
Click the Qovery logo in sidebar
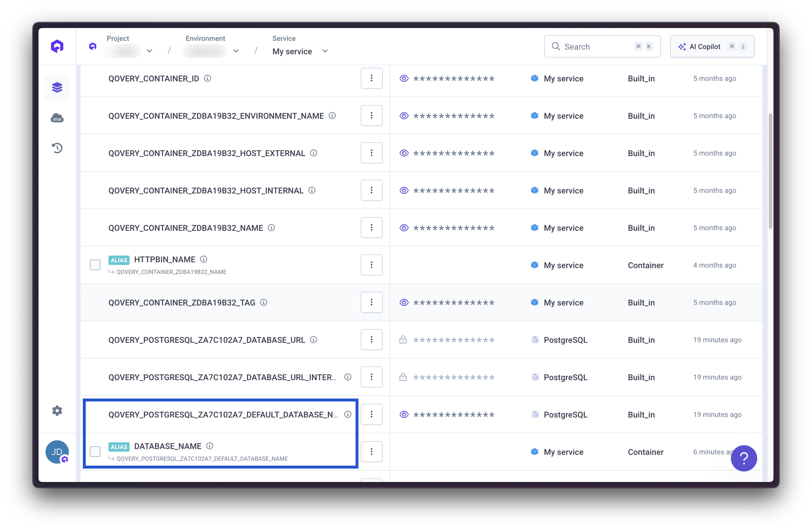tap(57, 46)
